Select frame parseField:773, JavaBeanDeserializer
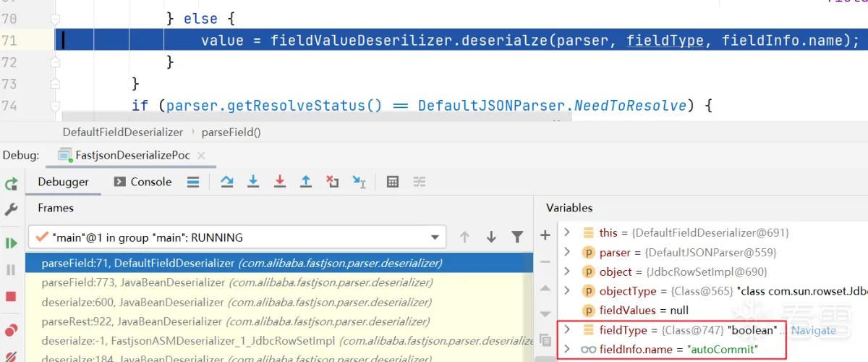Screen dimensions: 868x362 tap(278, 282)
